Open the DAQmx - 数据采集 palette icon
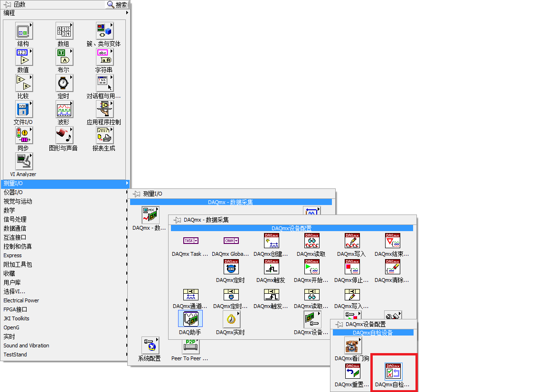Screen dimensions: 547x392 tap(150, 215)
